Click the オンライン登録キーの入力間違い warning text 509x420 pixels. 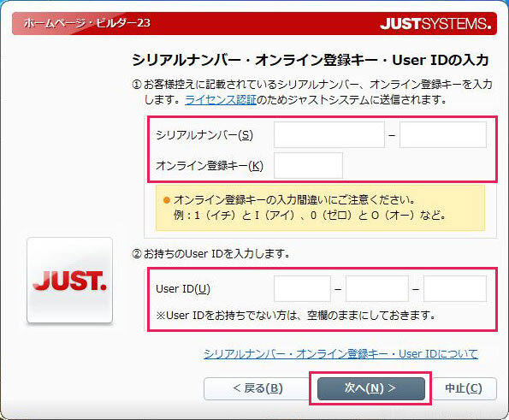(x=294, y=200)
